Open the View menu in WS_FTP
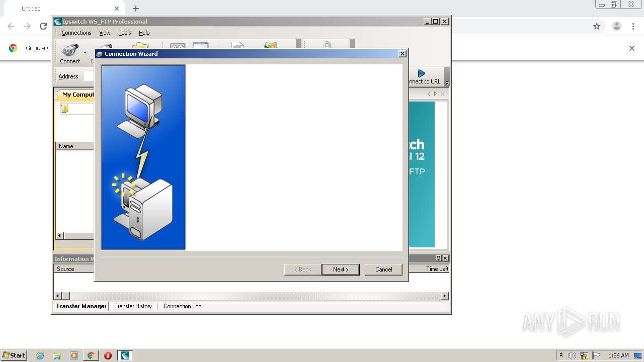644x362 pixels. (x=105, y=33)
